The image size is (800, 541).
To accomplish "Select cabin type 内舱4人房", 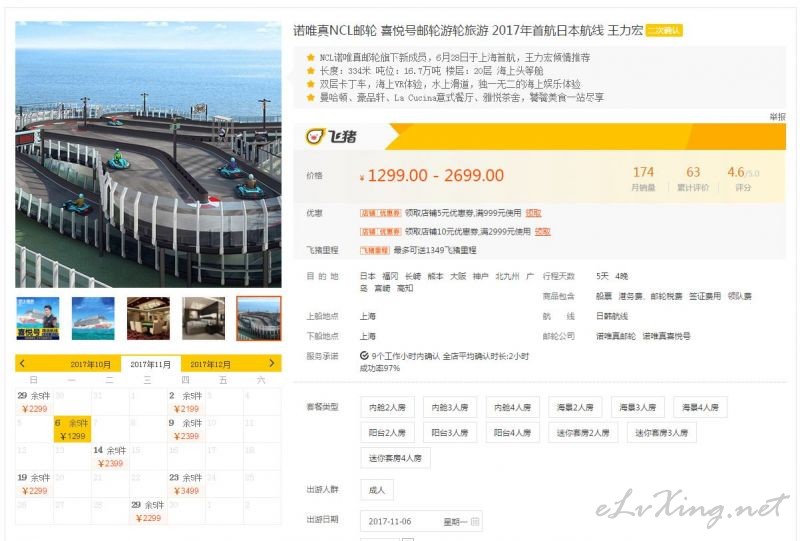I will (512, 407).
